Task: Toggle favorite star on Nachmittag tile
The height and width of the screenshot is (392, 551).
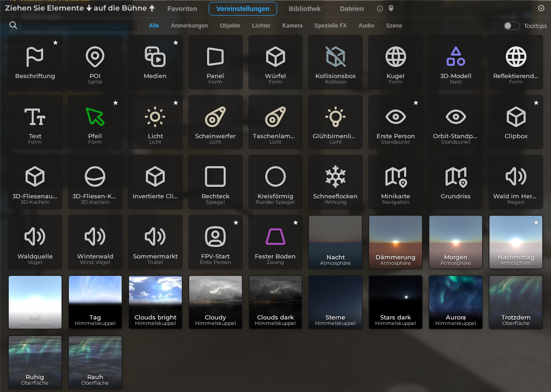Action: point(536,223)
